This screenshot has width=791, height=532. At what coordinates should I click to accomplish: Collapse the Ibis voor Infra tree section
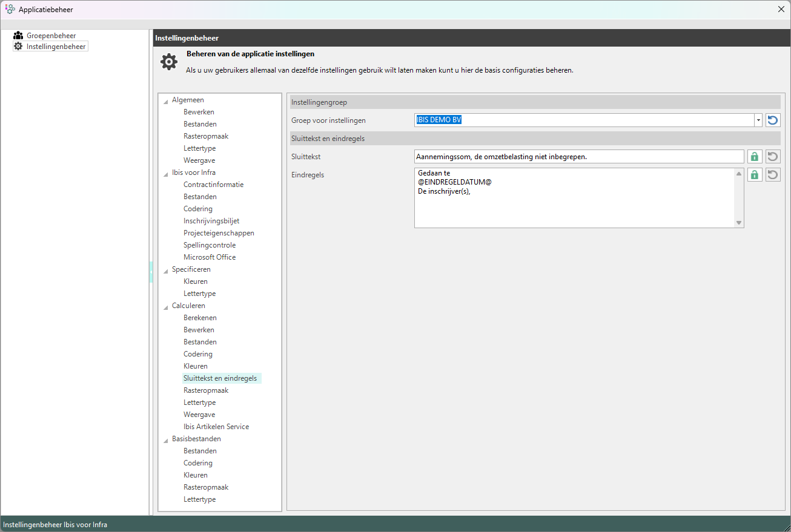pyautogui.click(x=166, y=174)
